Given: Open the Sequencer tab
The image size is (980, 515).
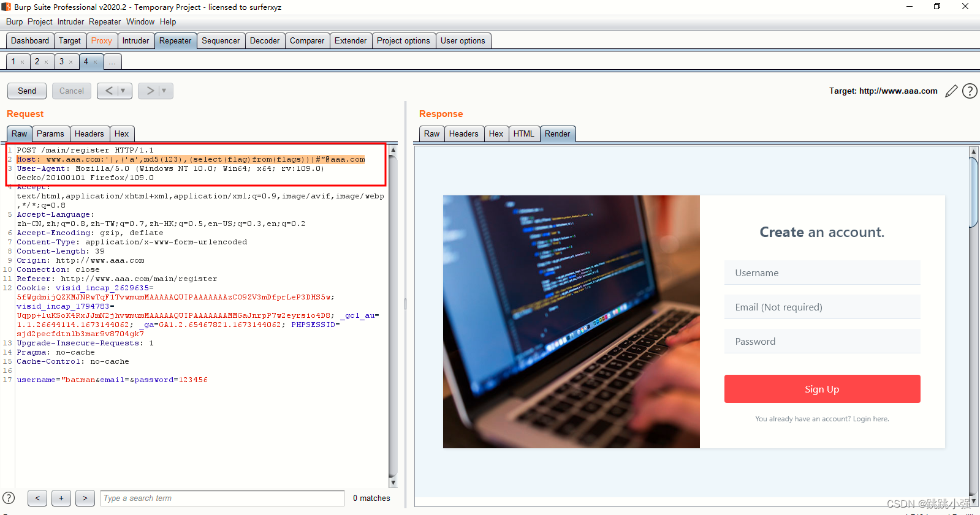Looking at the screenshot, I should pos(221,41).
